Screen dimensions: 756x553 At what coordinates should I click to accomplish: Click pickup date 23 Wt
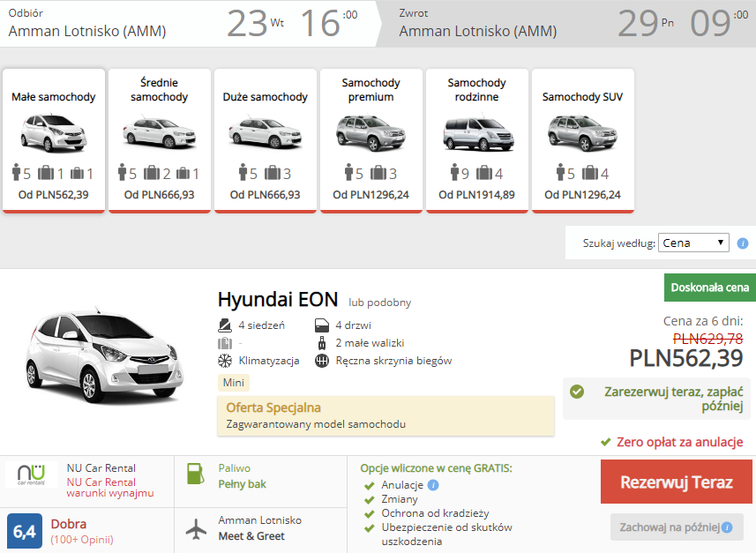[x=256, y=23]
